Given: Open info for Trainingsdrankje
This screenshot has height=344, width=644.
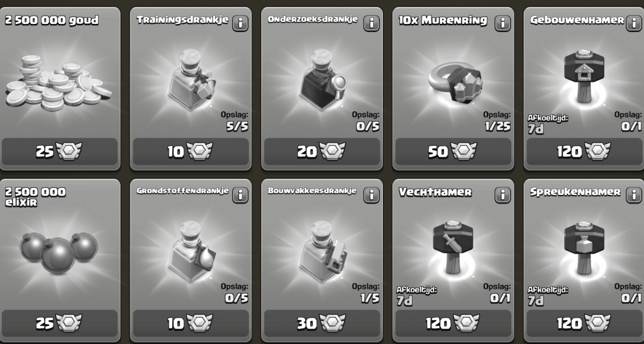Looking at the screenshot, I should pyautogui.click(x=240, y=23).
